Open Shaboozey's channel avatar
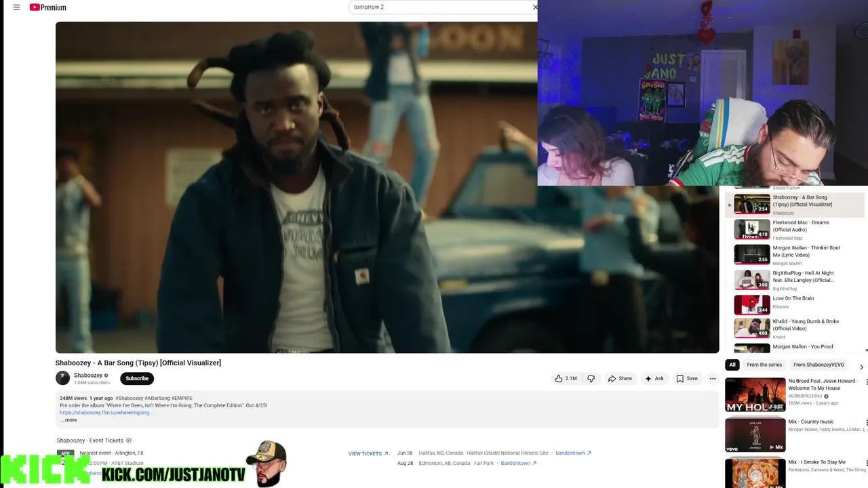Screen dimensions: 868x488 [x=62, y=378]
